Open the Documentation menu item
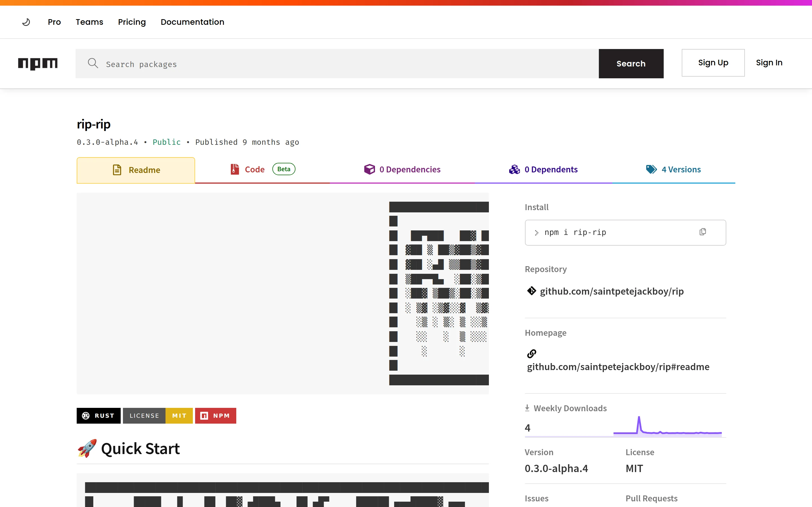 click(192, 22)
